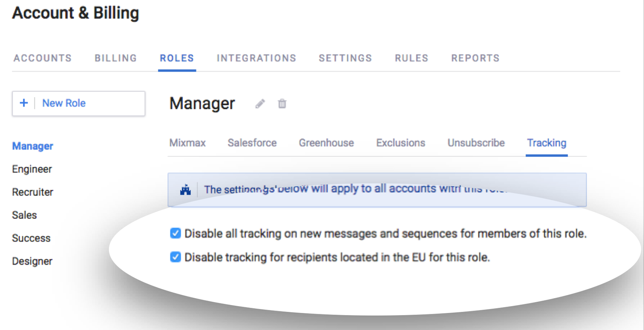Open the Rules tab
This screenshot has height=330, width=644.
411,58
